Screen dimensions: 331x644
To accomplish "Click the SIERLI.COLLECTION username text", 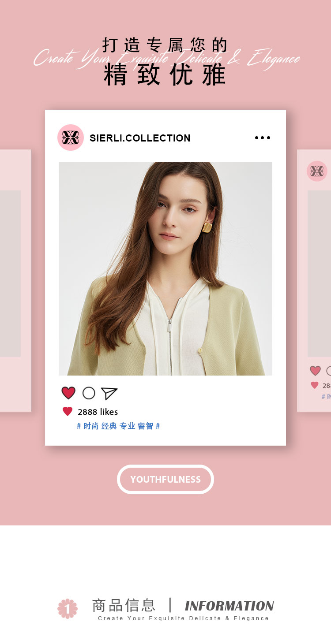I will [140, 138].
